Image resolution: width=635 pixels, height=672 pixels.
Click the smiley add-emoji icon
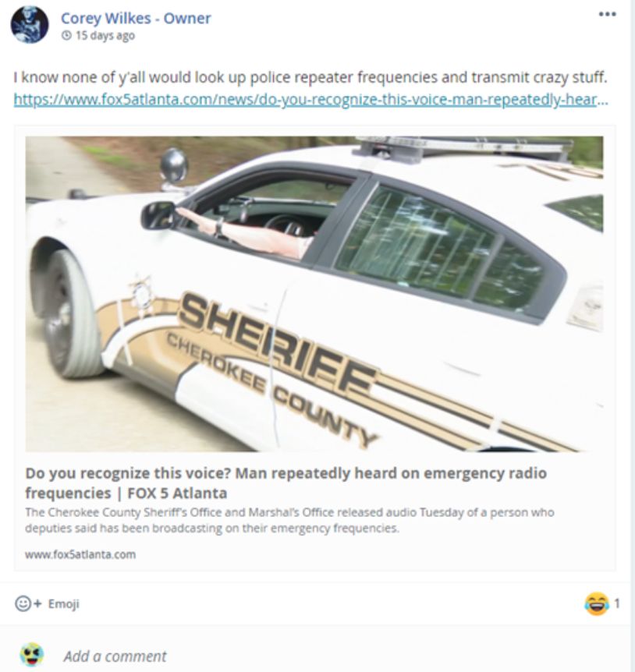point(23,604)
